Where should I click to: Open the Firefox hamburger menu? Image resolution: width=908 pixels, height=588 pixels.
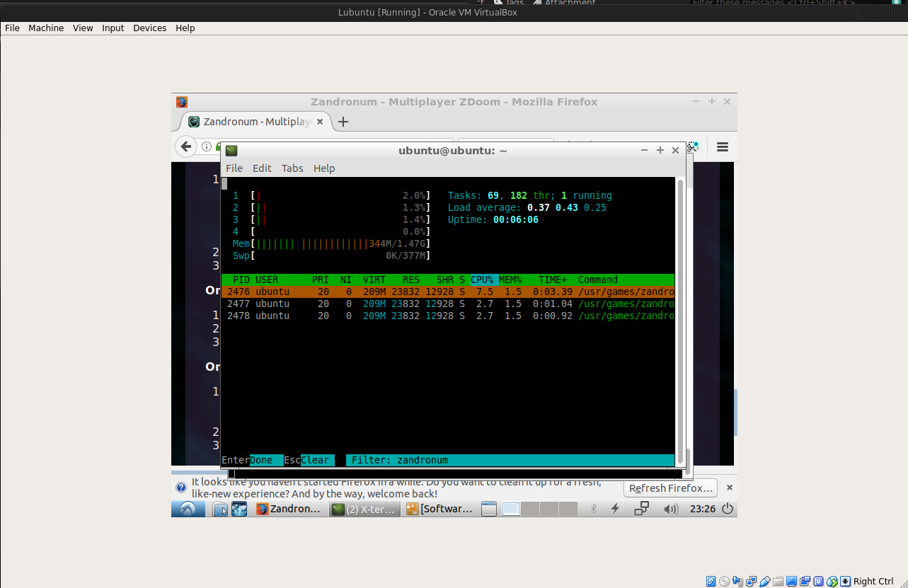click(722, 146)
